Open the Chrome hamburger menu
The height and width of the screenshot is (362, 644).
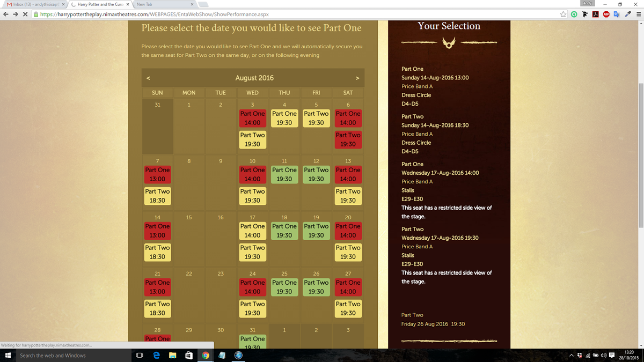point(638,14)
